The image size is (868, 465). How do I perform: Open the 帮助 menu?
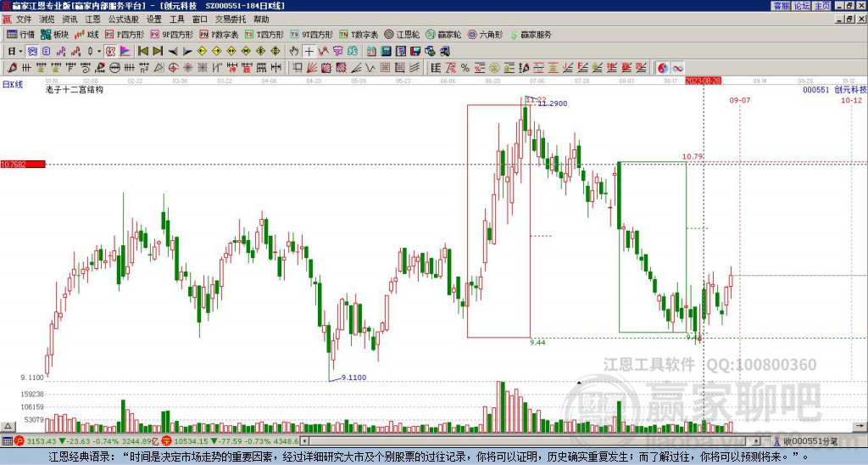[261, 20]
